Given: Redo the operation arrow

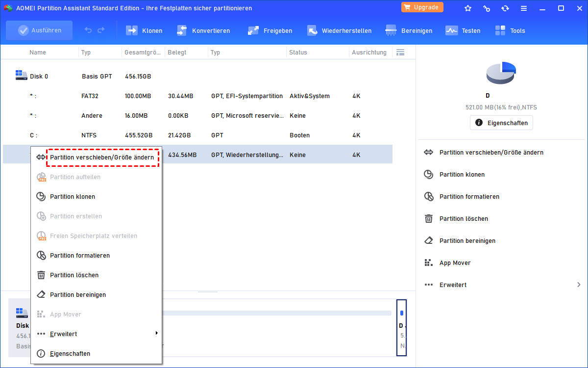Looking at the screenshot, I should click(x=101, y=30).
